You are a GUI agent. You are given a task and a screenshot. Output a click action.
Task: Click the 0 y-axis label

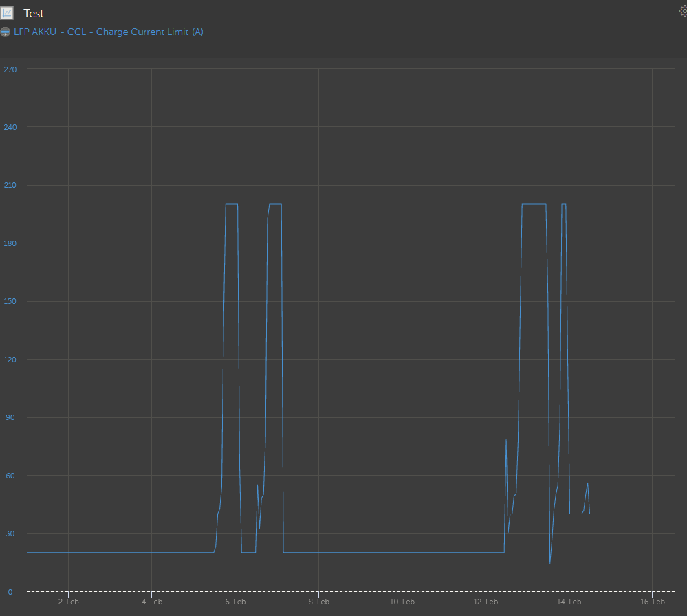coord(10,592)
